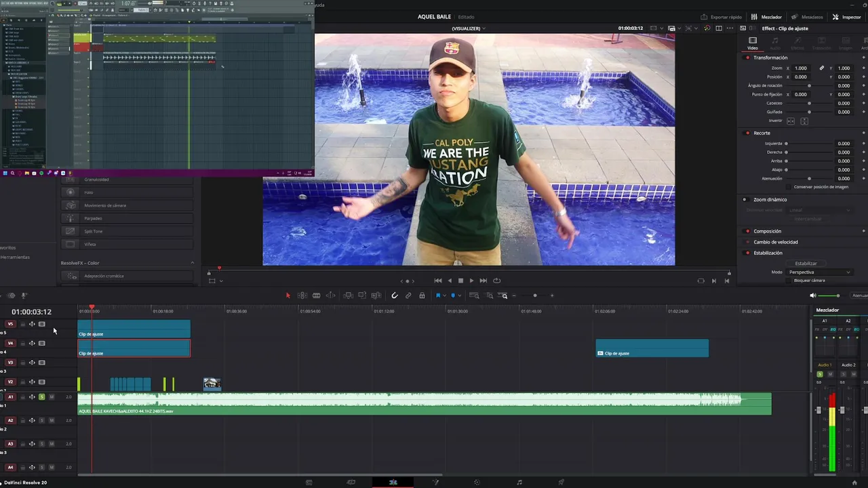Flip horizontally with the Invertir icon
This screenshot has width=868, height=488.
pos(791,121)
